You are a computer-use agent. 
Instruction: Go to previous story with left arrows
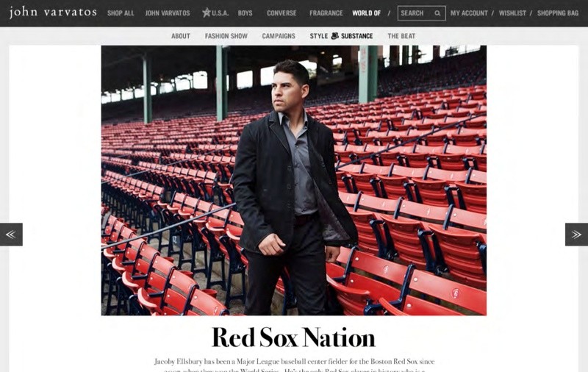11,235
